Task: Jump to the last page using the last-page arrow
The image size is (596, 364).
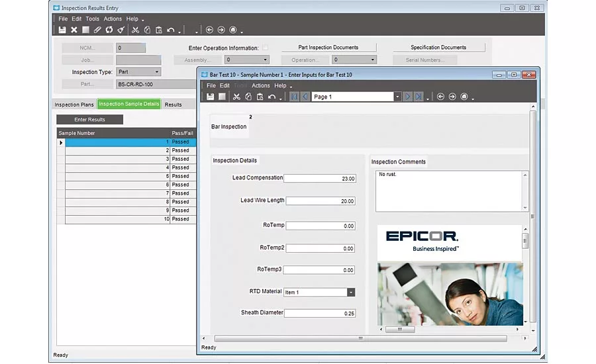Action: point(419,97)
